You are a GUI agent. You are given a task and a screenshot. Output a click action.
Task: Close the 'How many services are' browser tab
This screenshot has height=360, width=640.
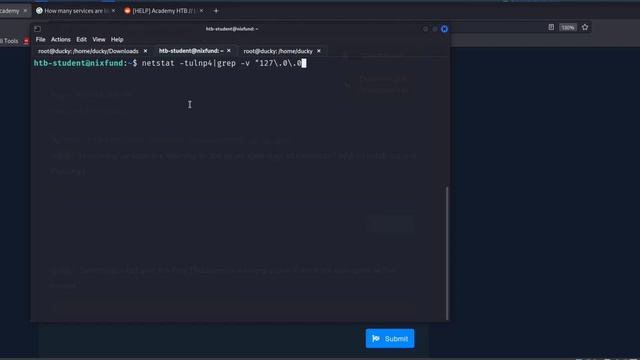click(x=113, y=11)
